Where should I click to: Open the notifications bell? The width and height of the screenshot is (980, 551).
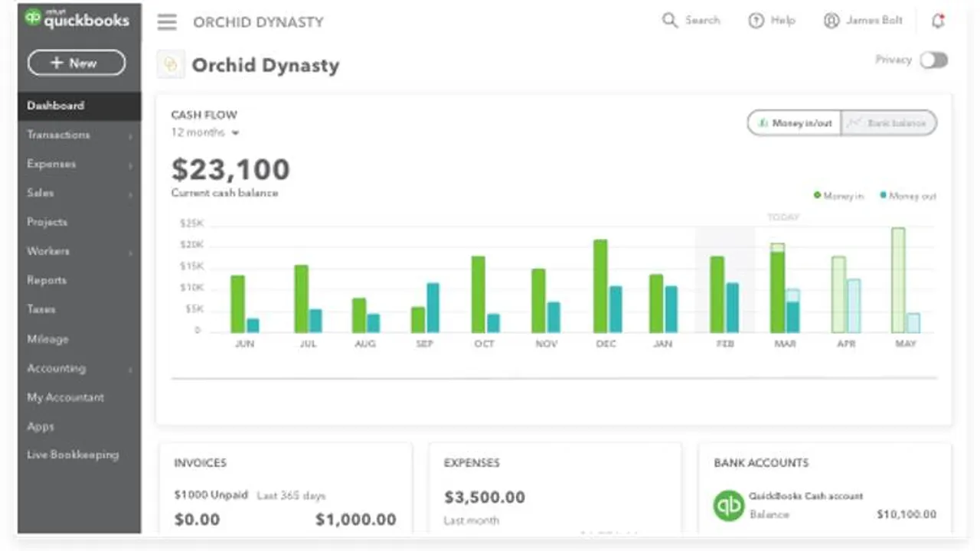pos(938,21)
